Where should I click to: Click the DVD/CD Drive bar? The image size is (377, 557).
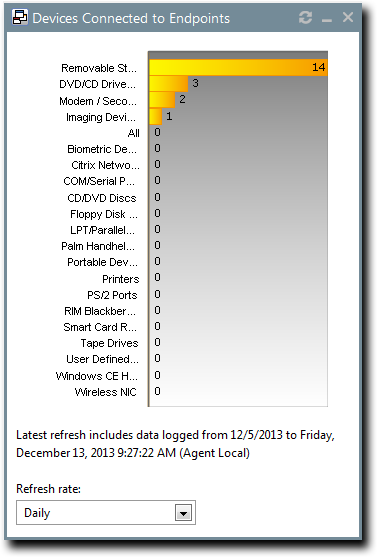pyautogui.click(x=168, y=83)
